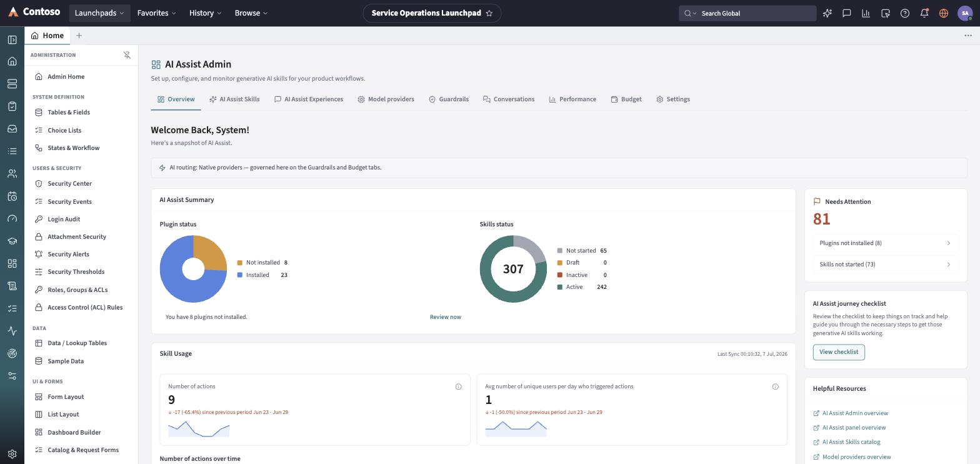Open the Favorites dropdown menu
The height and width of the screenshot is (464, 980).
coord(156,13)
